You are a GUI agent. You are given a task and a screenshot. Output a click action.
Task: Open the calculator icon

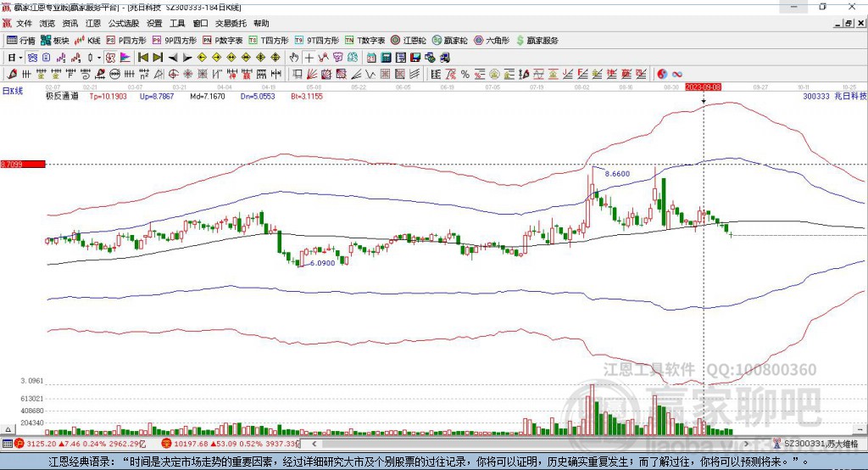(x=387, y=58)
